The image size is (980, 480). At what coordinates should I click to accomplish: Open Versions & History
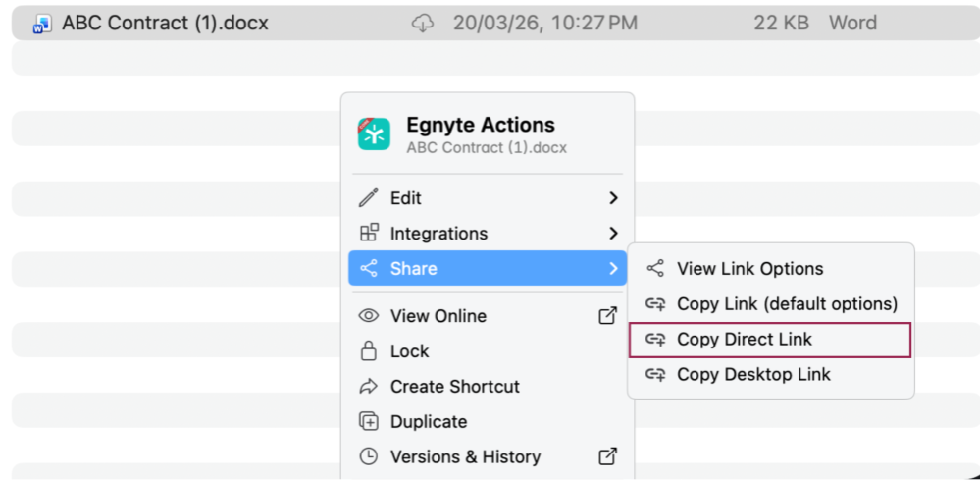pos(488,456)
